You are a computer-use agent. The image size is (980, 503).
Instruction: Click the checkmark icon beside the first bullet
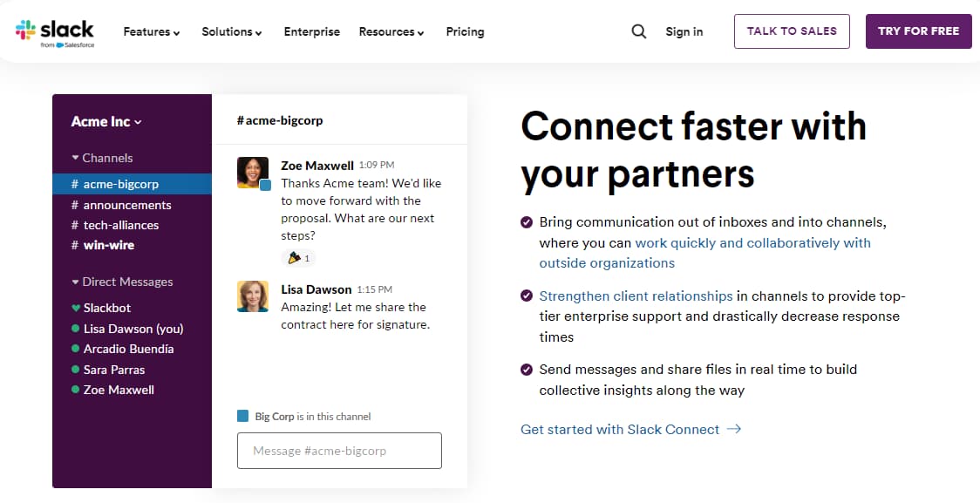(x=527, y=221)
